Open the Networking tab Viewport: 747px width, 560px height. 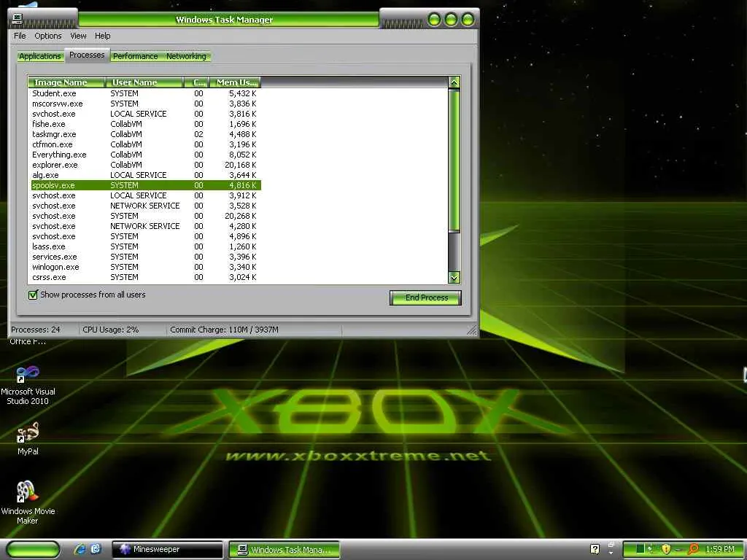pos(186,56)
